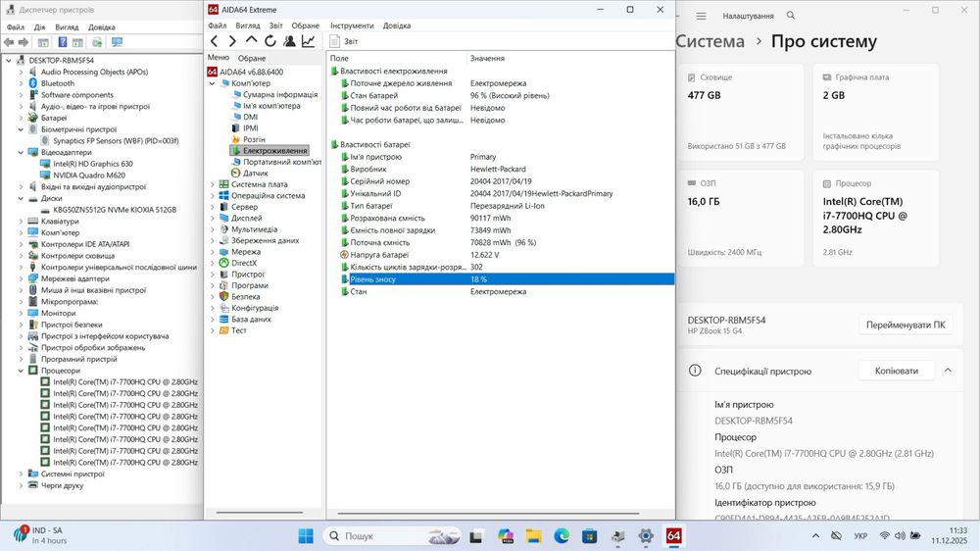Viewport: 980px width, 551px height.
Task: Select Сумарна інформація in AIDA64 tree
Action: tap(280, 94)
